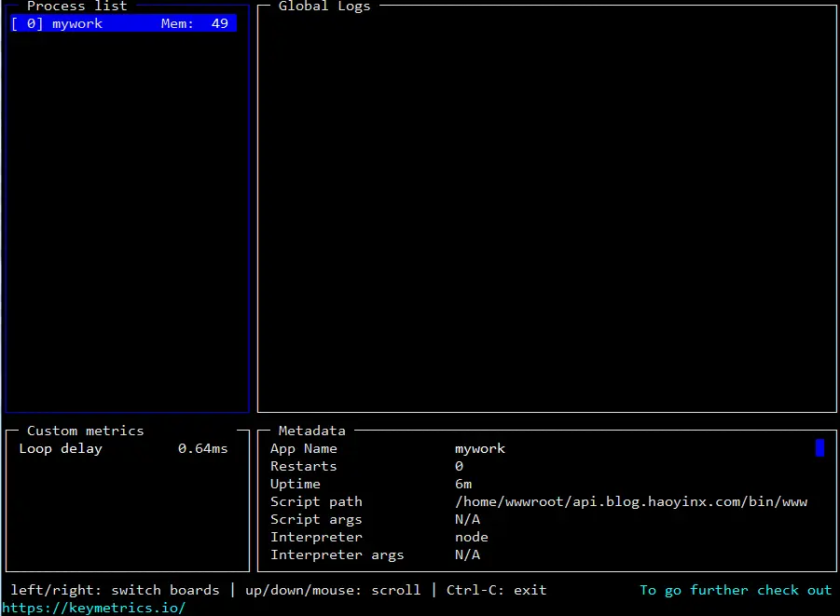This screenshot has width=840, height=616.
Task: Click the To go further check out text
Action: click(736, 590)
